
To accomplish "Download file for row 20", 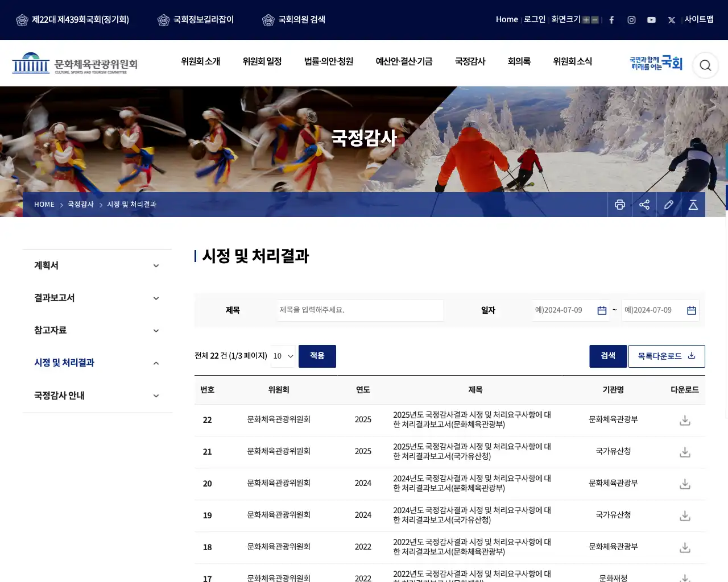I will point(685,484).
